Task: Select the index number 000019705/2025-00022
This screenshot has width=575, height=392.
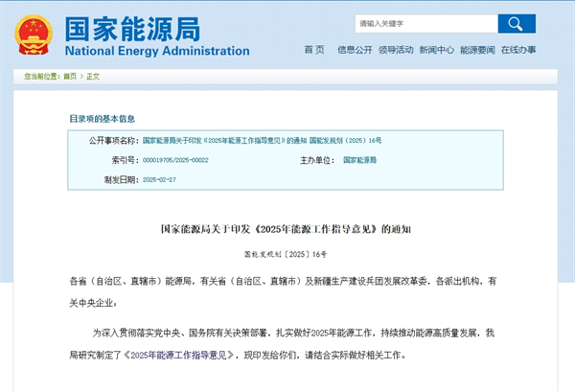Action: [x=175, y=160]
